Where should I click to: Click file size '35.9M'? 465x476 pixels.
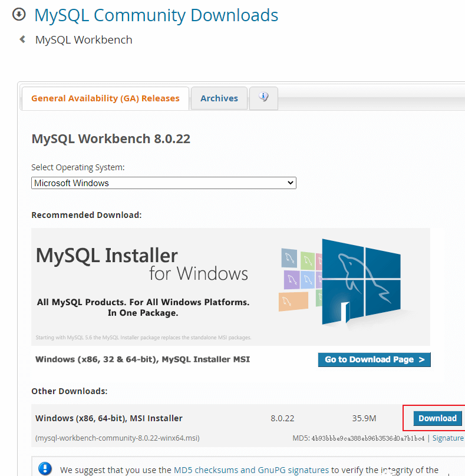click(364, 418)
